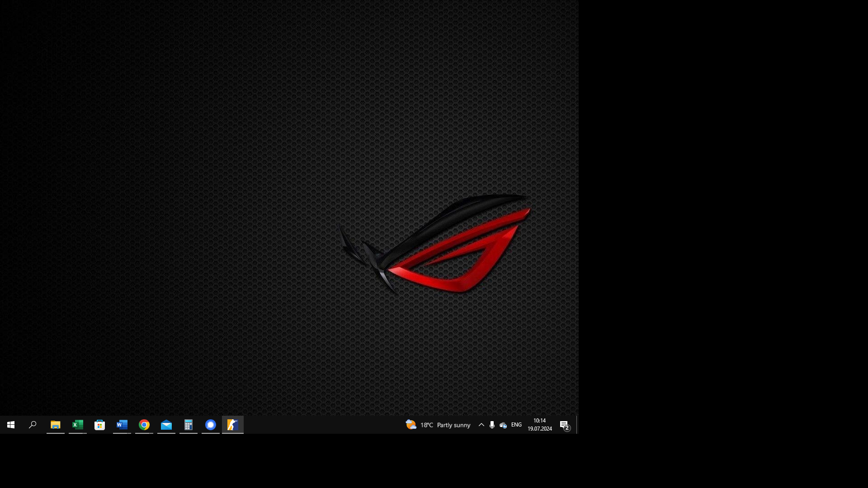
Task: Open the weather widget showing 18°C Partly sunny
Action: [x=438, y=425]
